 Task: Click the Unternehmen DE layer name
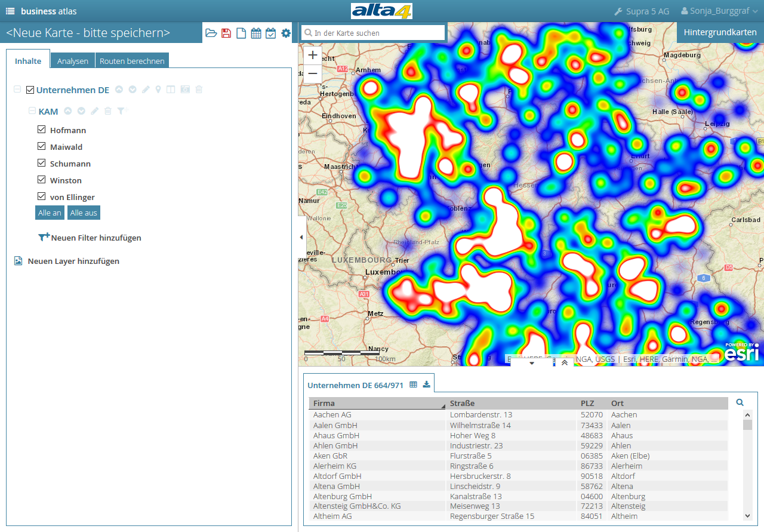click(x=73, y=90)
